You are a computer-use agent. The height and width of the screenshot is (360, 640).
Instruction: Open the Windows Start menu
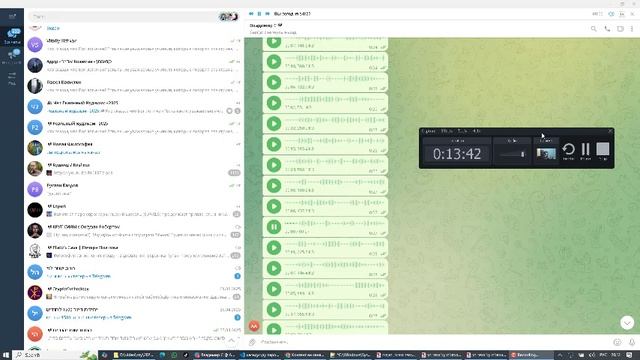[x=6, y=355]
